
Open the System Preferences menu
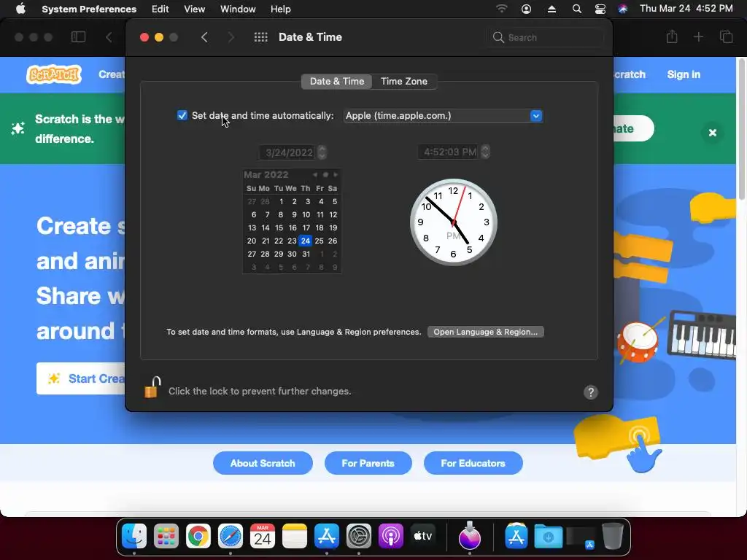pos(89,9)
